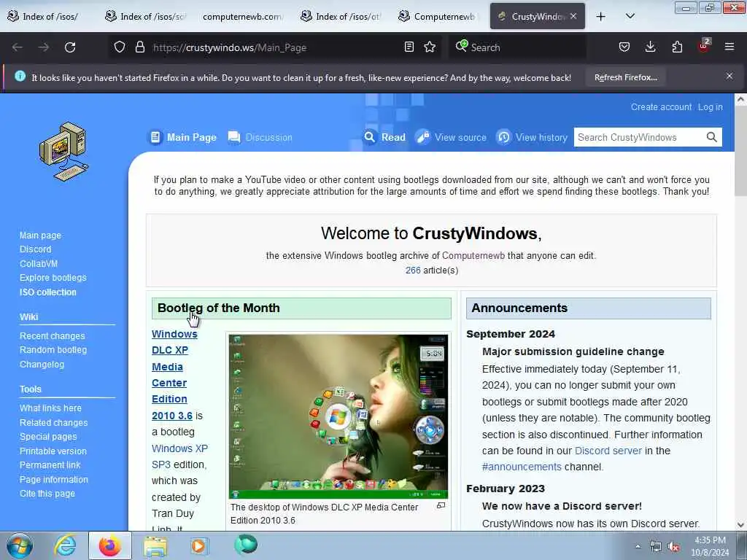Viewport: 747px width, 560px height.
Task: Open the Page information link
Action: 54,480
